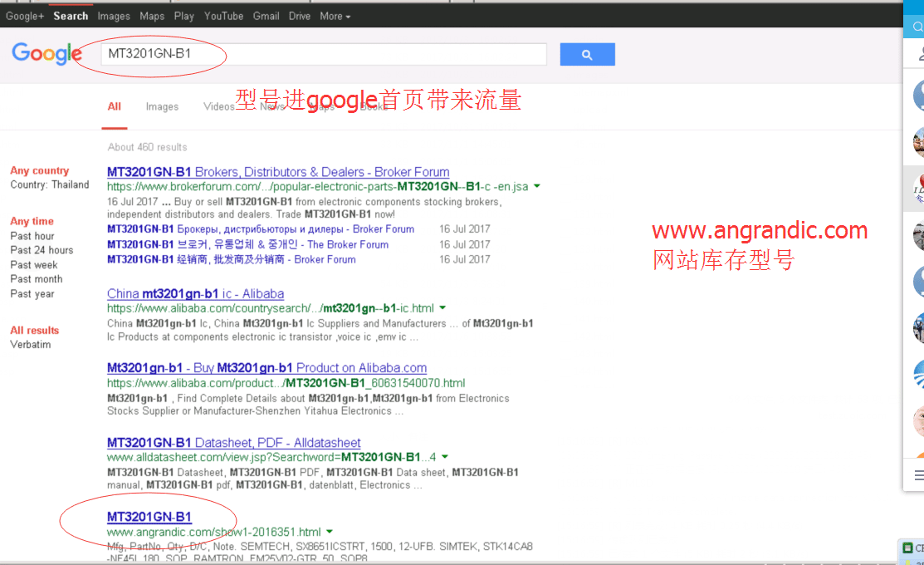Image resolution: width=924 pixels, height=565 pixels.
Task: Switch to the Videos results tab
Action: pyautogui.click(x=218, y=106)
